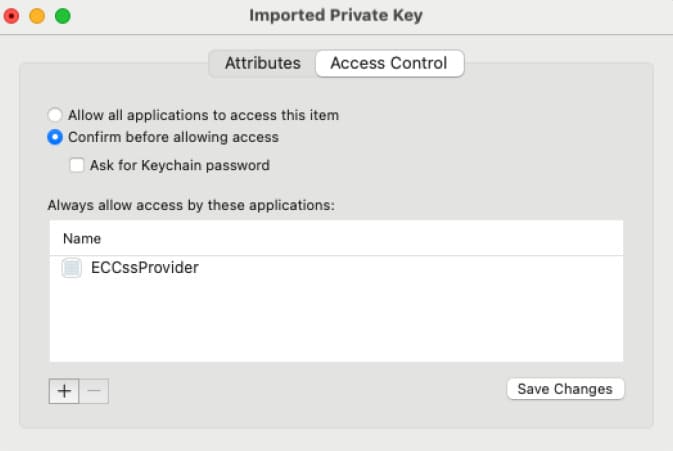Minimize window with the yellow button
The image size is (673, 451).
coord(37,16)
